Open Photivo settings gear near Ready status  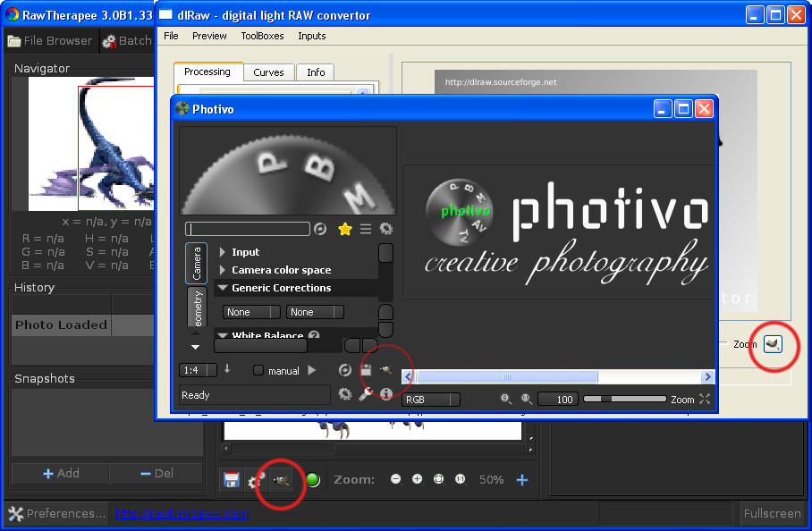click(x=345, y=394)
